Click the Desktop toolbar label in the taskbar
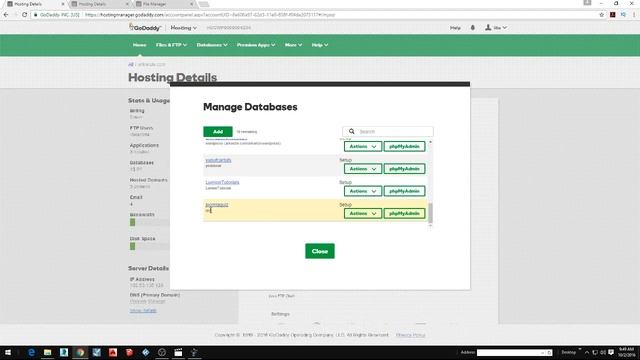 click(569, 352)
